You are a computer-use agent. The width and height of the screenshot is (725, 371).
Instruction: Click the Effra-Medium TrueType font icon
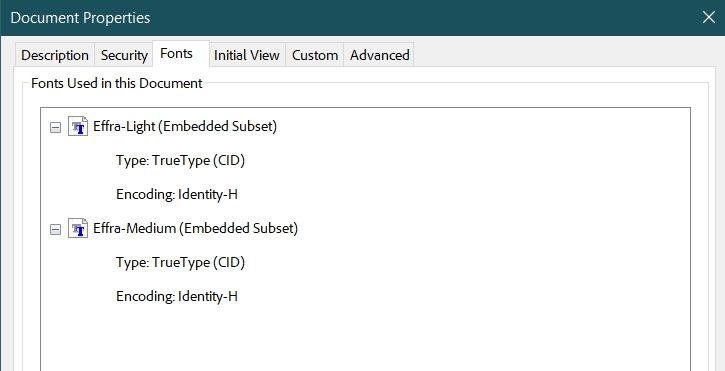pyautogui.click(x=78, y=228)
